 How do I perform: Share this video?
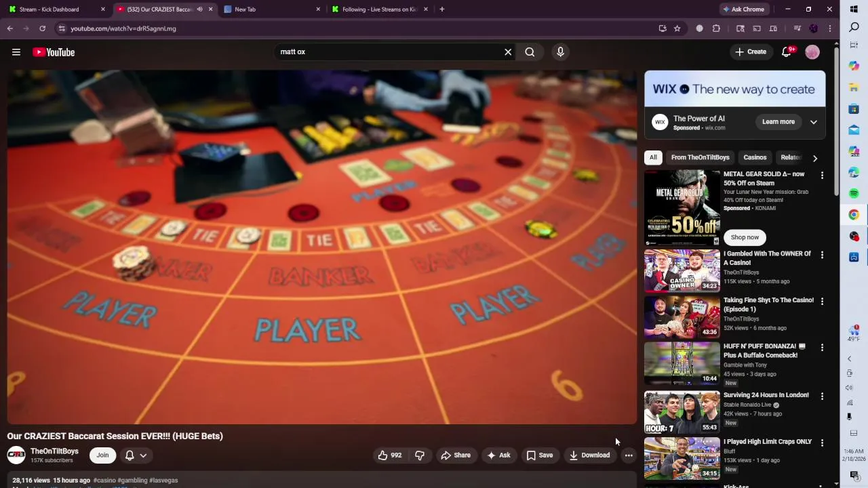tap(456, 455)
